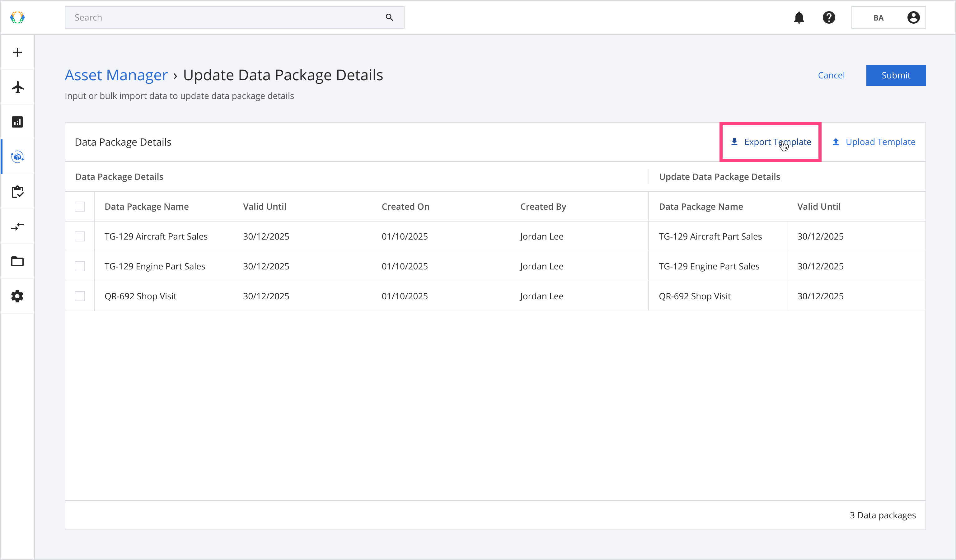Open the help question mark icon
The height and width of the screenshot is (560, 956).
tap(829, 17)
